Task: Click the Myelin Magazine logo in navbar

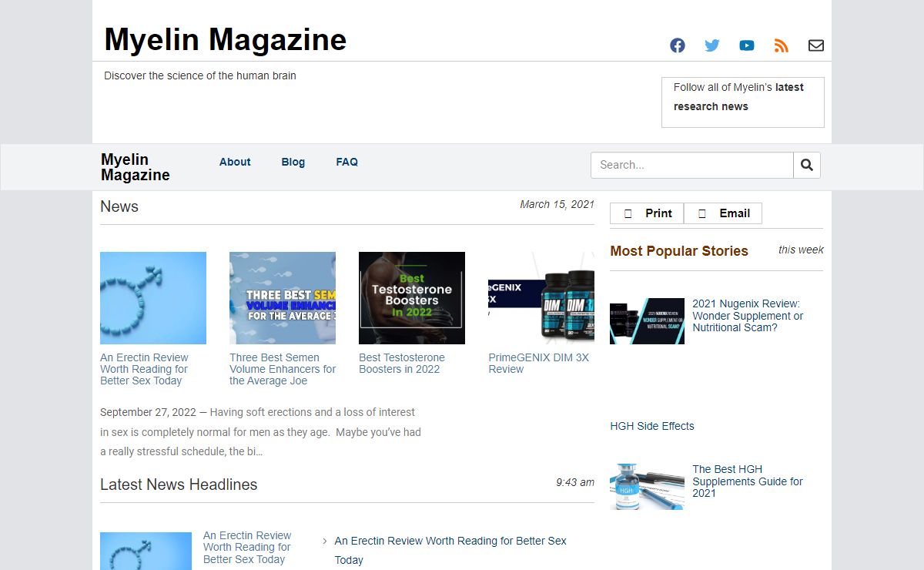Action: tap(136, 167)
